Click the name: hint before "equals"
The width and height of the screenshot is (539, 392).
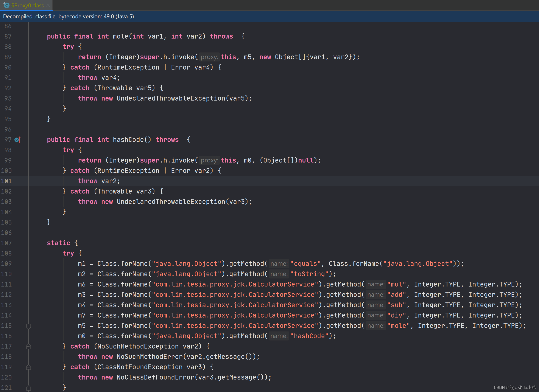(279, 263)
